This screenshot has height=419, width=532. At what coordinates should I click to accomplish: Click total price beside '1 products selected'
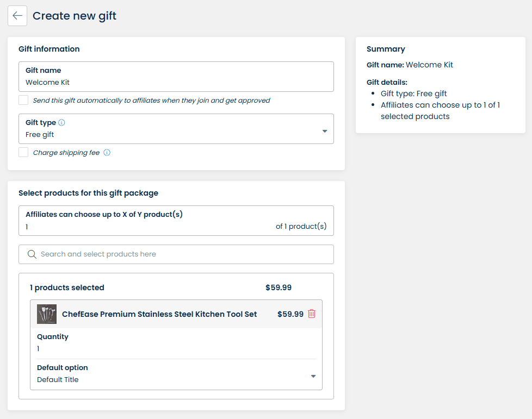[x=278, y=287]
